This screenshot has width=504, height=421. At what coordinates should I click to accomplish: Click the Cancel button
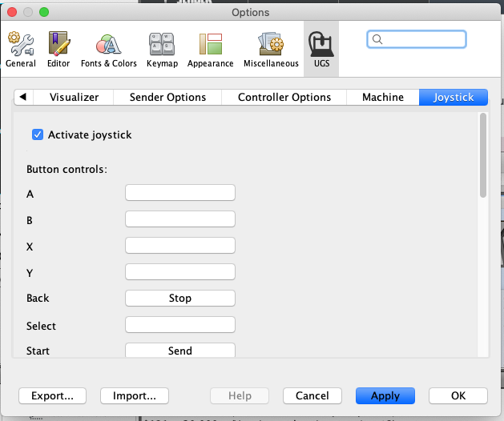point(312,395)
